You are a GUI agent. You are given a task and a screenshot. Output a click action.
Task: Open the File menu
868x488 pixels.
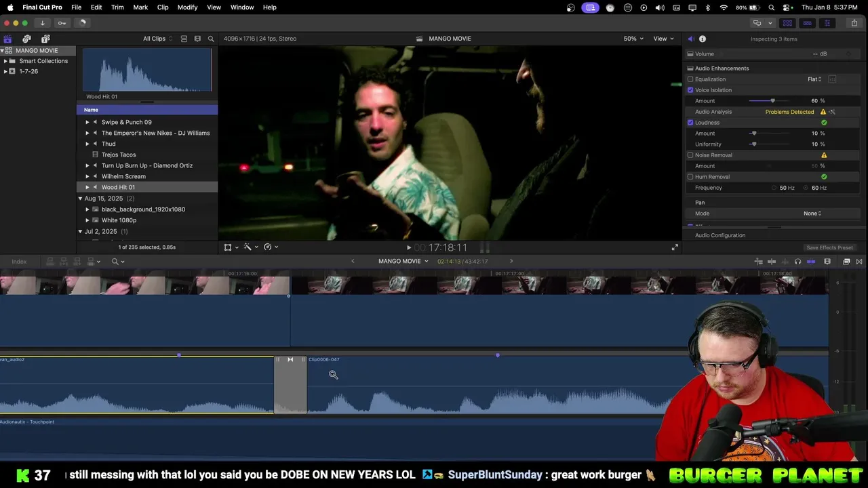[x=77, y=7]
